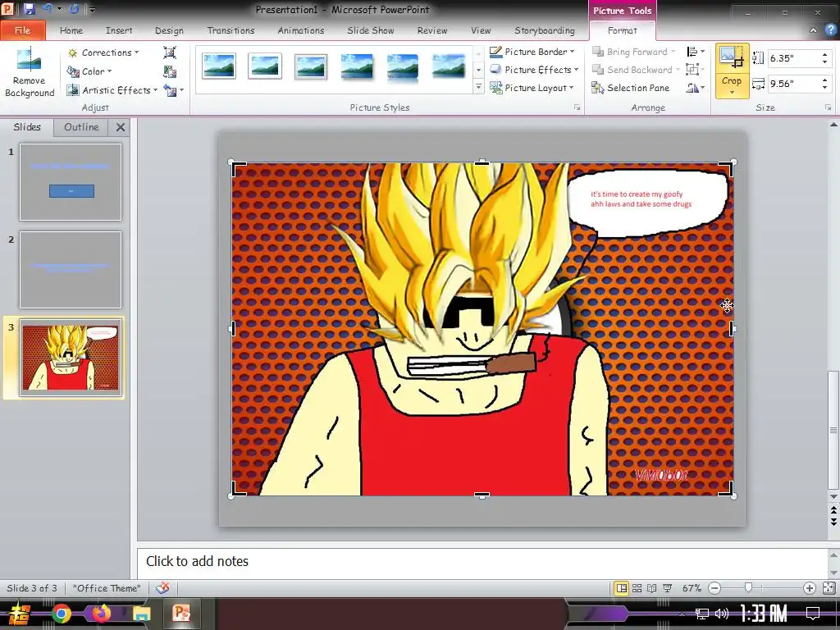The width and height of the screenshot is (840, 630).
Task: Go to next slide via scrollbar arrows
Action: (833, 523)
